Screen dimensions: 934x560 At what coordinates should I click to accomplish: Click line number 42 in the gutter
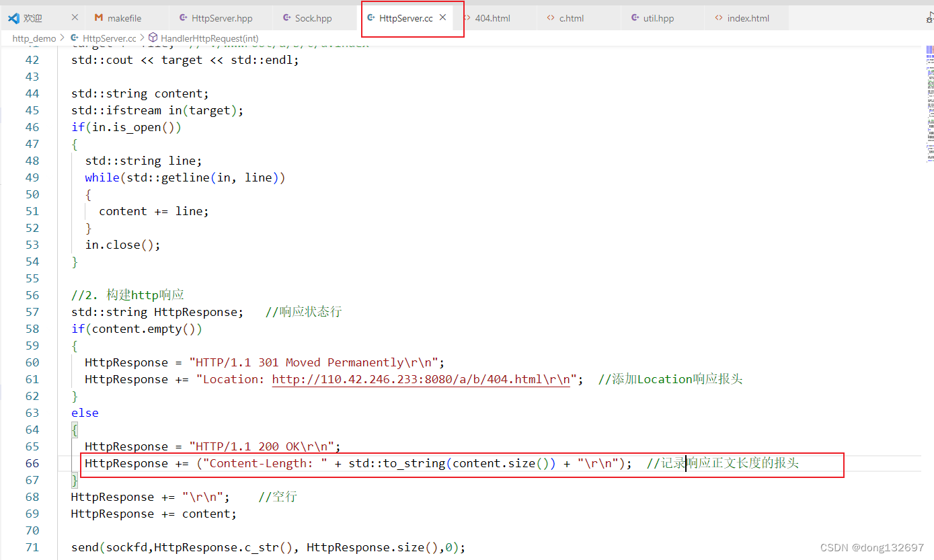click(32, 60)
